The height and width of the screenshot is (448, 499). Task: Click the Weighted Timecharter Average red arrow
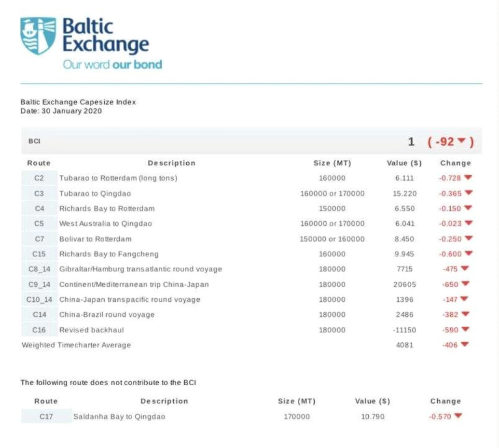(x=464, y=345)
